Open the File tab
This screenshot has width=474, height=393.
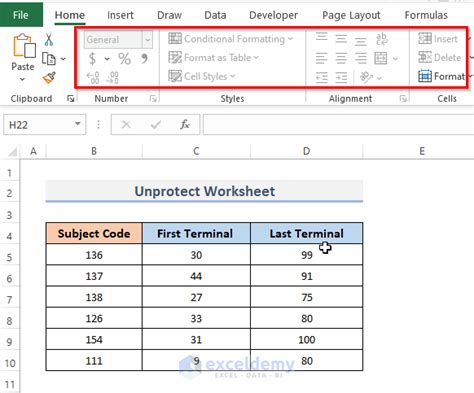[x=21, y=15]
